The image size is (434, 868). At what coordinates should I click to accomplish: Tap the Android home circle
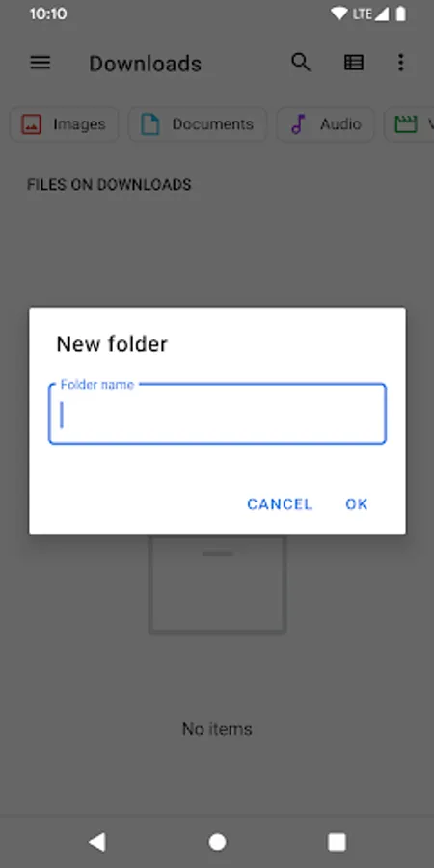[217, 842]
